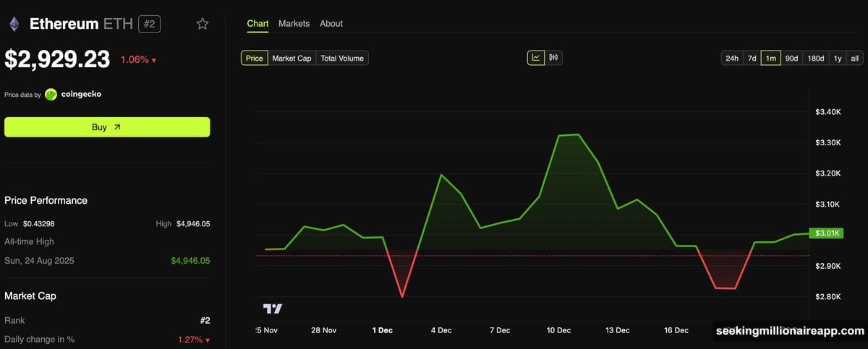The height and width of the screenshot is (349, 868).
Task: Click the $3.40K price axis label
Action: 827,112
